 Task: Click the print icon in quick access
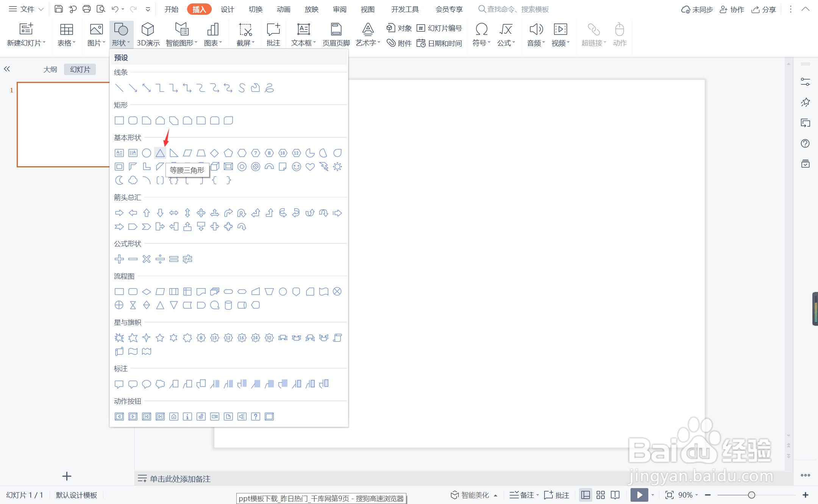tap(87, 9)
